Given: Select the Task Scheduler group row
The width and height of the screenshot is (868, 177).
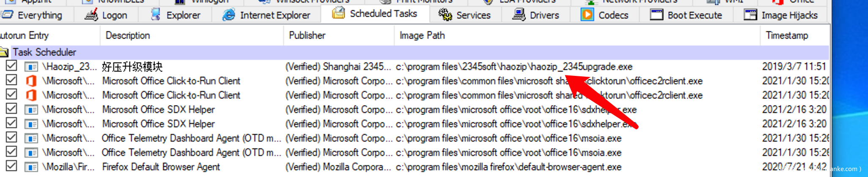Looking at the screenshot, I should pyautogui.click(x=44, y=52).
